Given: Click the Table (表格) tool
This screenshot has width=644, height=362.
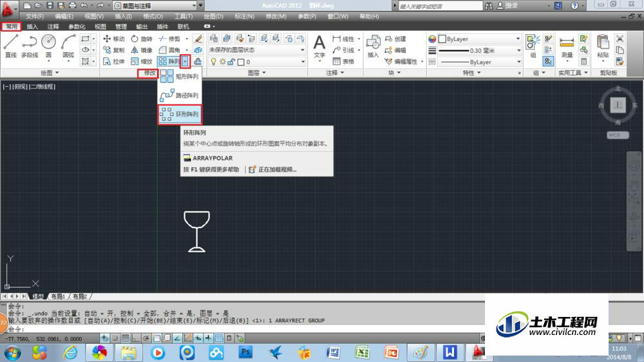Looking at the screenshot, I should (343, 61).
